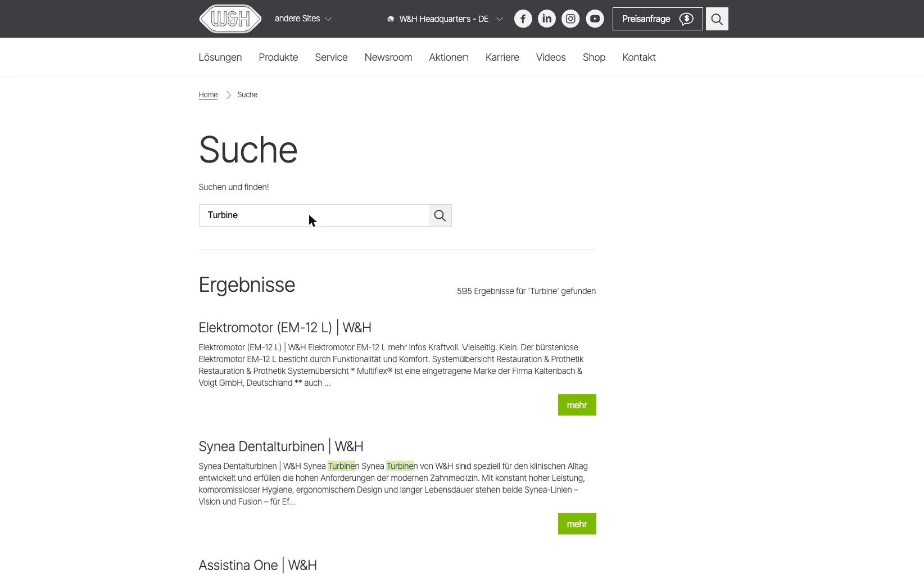Open the YouTube icon in header
Viewport: 924px width, 578px height.
pyautogui.click(x=595, y=19)
